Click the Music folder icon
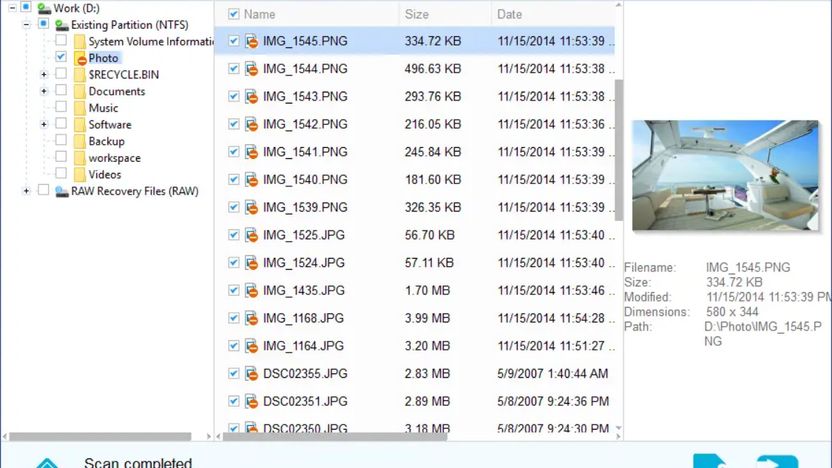Image resolution: width=832 pixels, height=468 pixels. [80, 108]
